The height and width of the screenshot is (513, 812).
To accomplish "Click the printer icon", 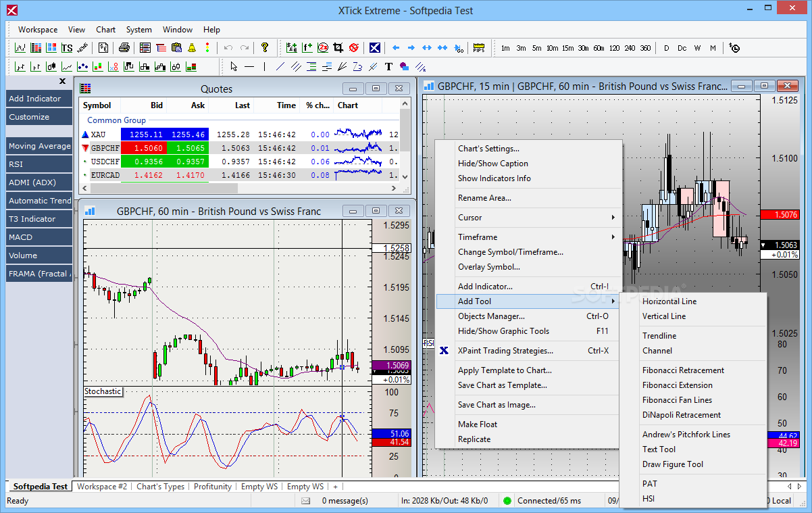I will pos(124,48).
